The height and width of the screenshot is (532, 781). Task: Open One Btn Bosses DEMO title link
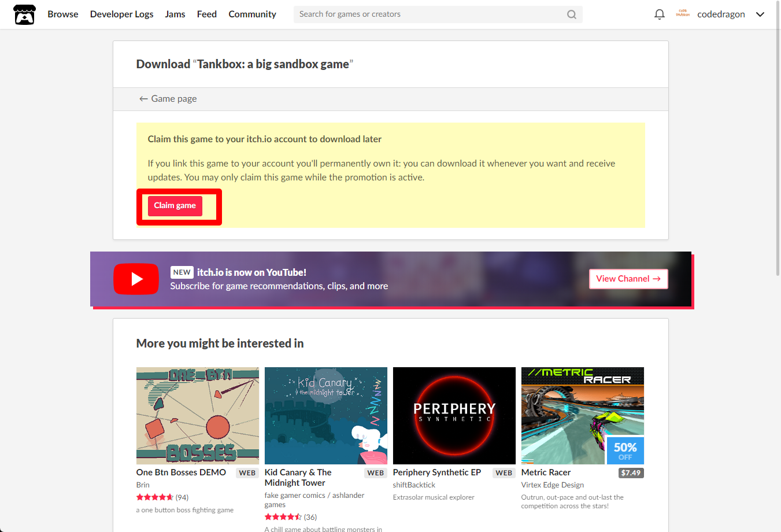coord(181,472)
